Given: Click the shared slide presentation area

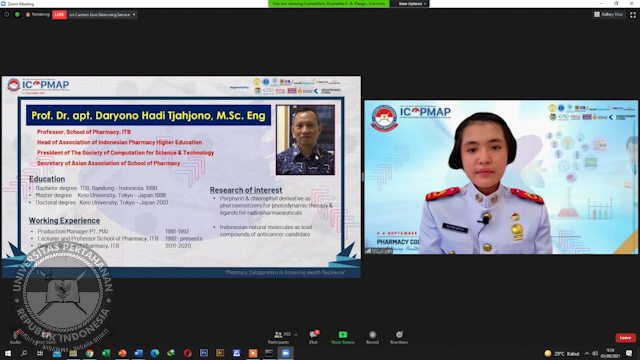Looking at the screenshot, I should [x=181, y=177].
